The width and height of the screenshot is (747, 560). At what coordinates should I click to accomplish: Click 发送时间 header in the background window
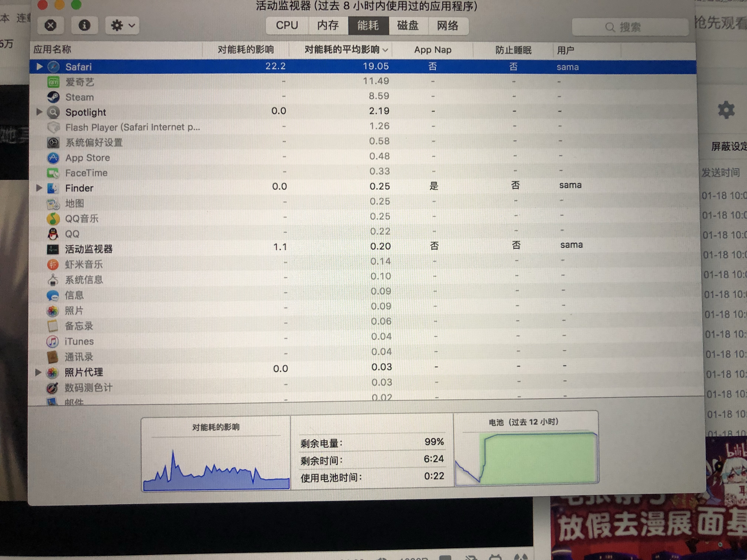click(721, 172)
